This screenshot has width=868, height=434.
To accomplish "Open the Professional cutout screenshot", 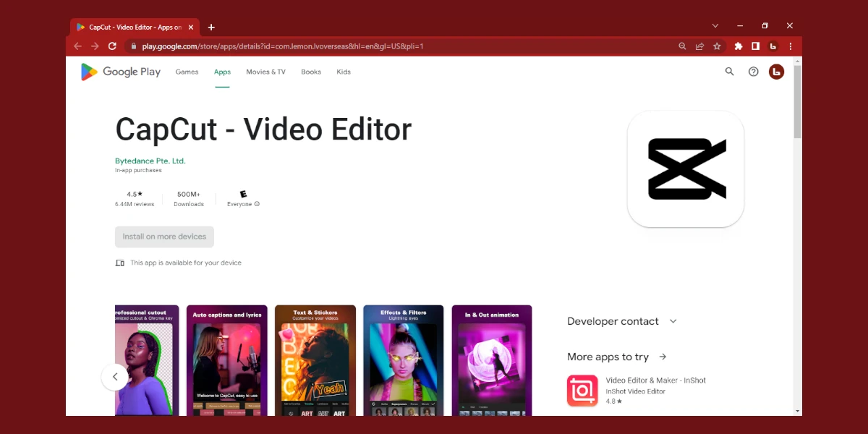I will click(147, 360).
